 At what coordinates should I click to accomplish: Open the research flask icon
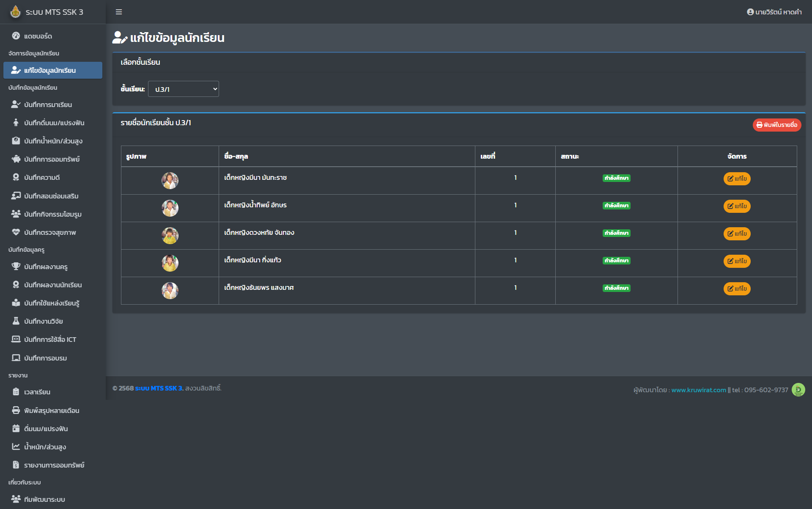click(16, 321)
